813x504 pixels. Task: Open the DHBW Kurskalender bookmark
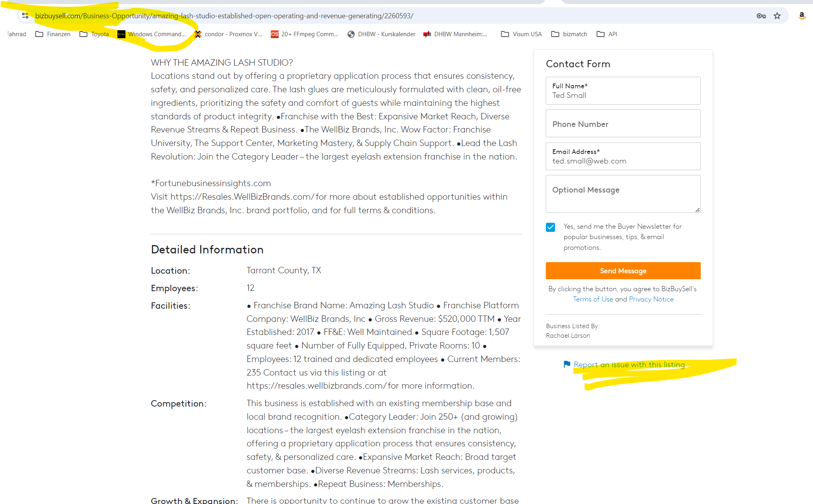[381, 34]
